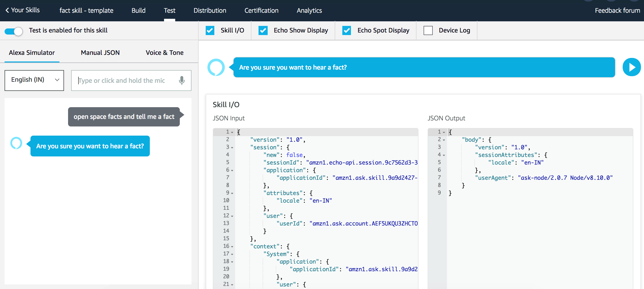644x289 pixels.
Task: Open the English (IN) language dropdown
Action: click(x=34, y=80)
